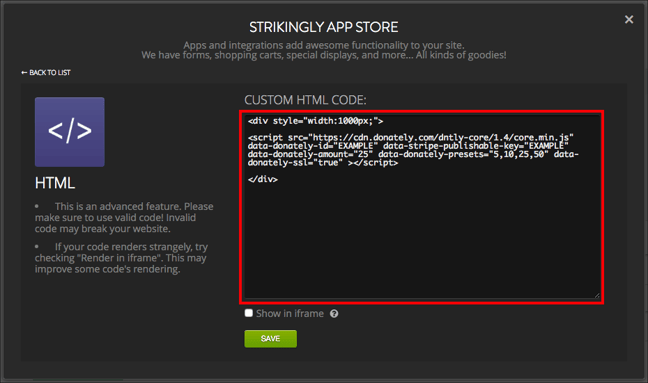Go back via Back to List link
The height and width of the screenshot is (383, 648).
tap(46, 73)
